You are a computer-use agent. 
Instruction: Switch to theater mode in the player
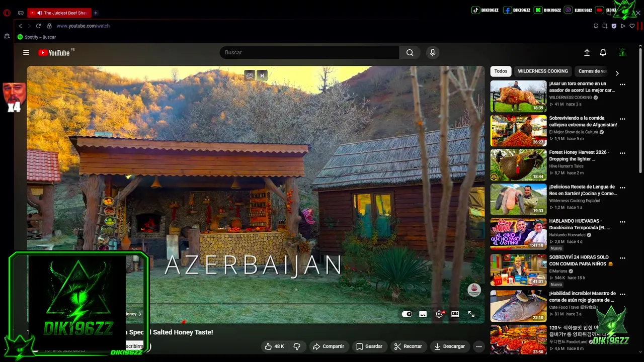click(x=455, y=314)
